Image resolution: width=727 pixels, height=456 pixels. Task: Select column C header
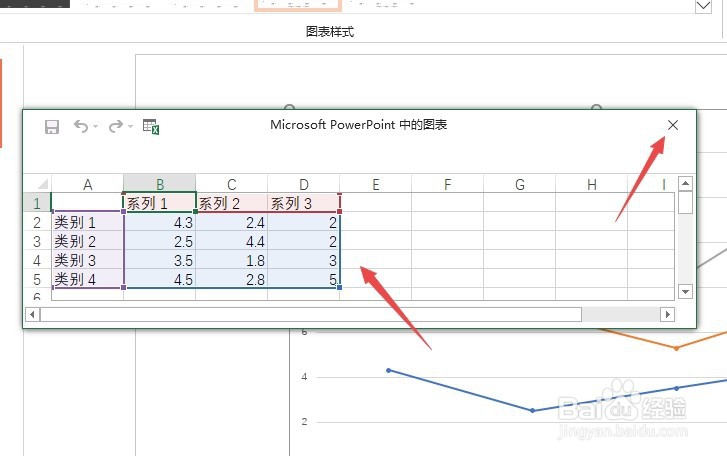pyautogui.click(x=231, y=184)
